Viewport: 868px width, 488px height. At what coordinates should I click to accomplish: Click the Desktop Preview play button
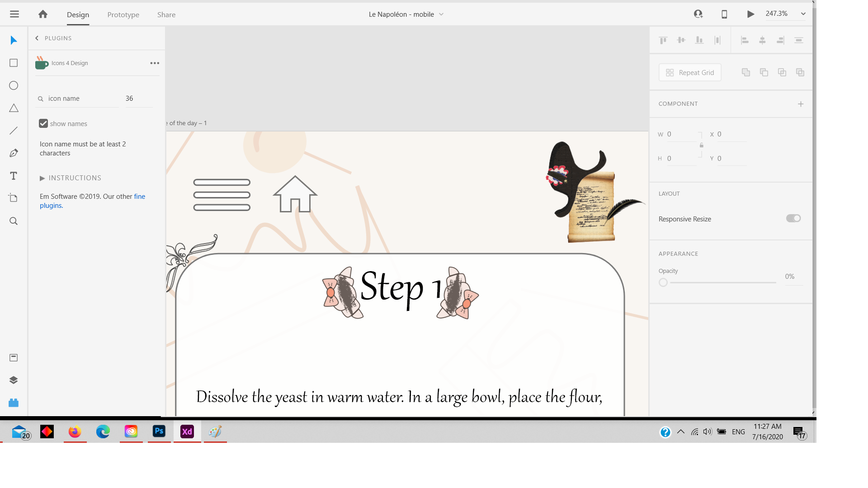coord(750,14)
